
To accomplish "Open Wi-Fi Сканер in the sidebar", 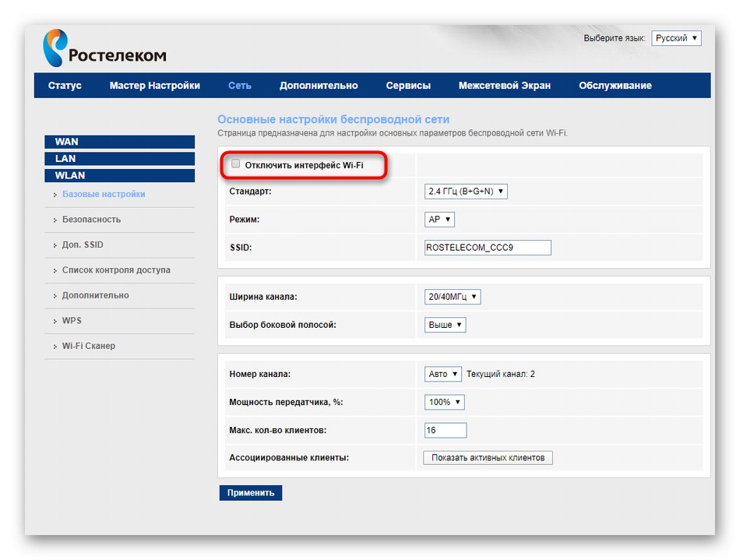I will click(89, 346).
